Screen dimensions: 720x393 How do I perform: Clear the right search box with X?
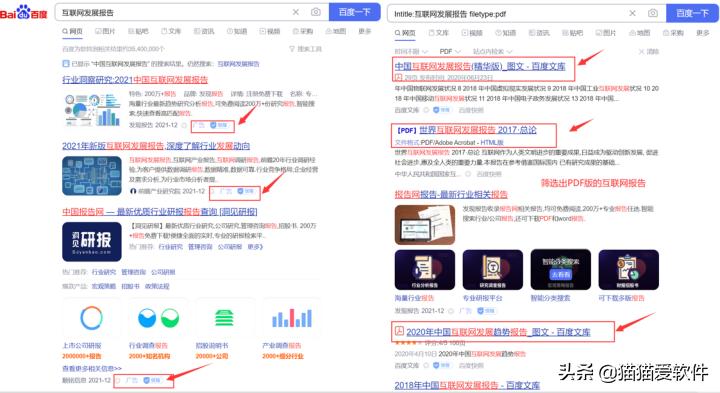(632, 13)
